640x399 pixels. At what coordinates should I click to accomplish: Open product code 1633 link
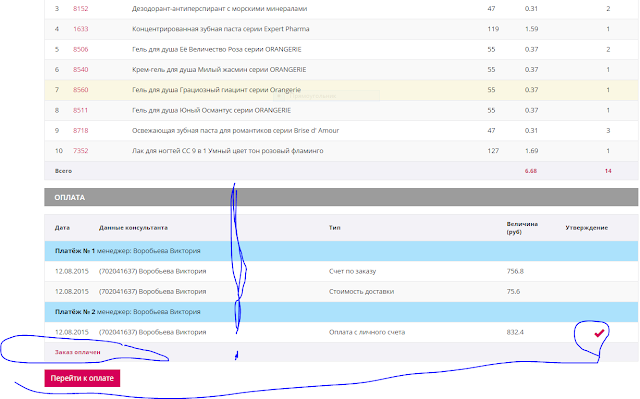tap(80, 29)
